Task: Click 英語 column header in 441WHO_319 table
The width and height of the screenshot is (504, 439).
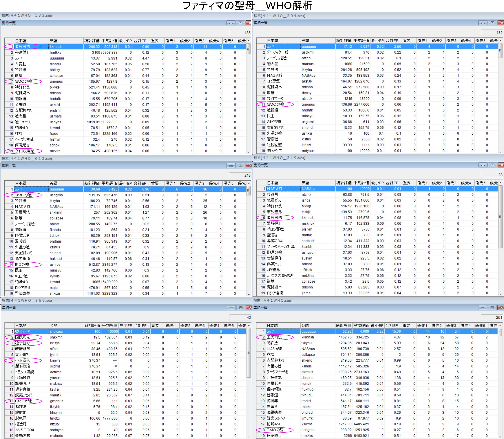Action: (318, 183)
